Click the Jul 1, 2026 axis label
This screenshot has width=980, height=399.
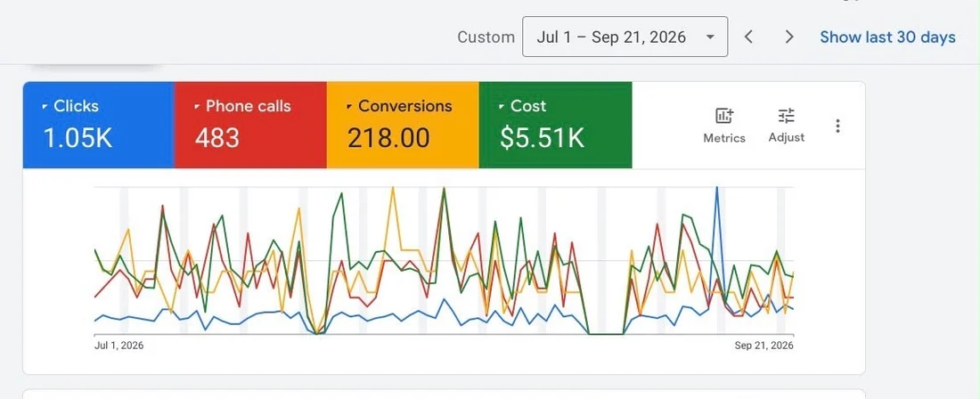tap(118, 346)
